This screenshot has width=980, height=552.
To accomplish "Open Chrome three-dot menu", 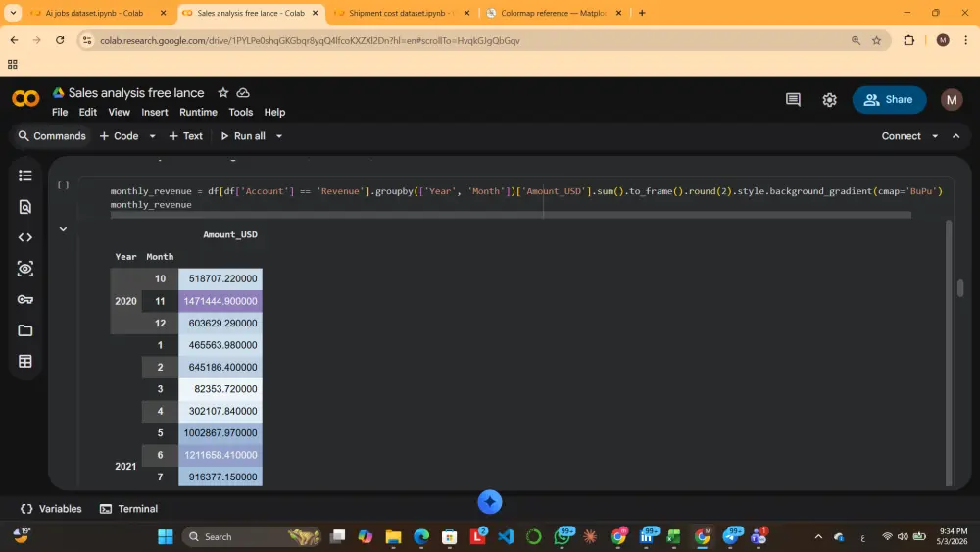I will pos(966,40).
